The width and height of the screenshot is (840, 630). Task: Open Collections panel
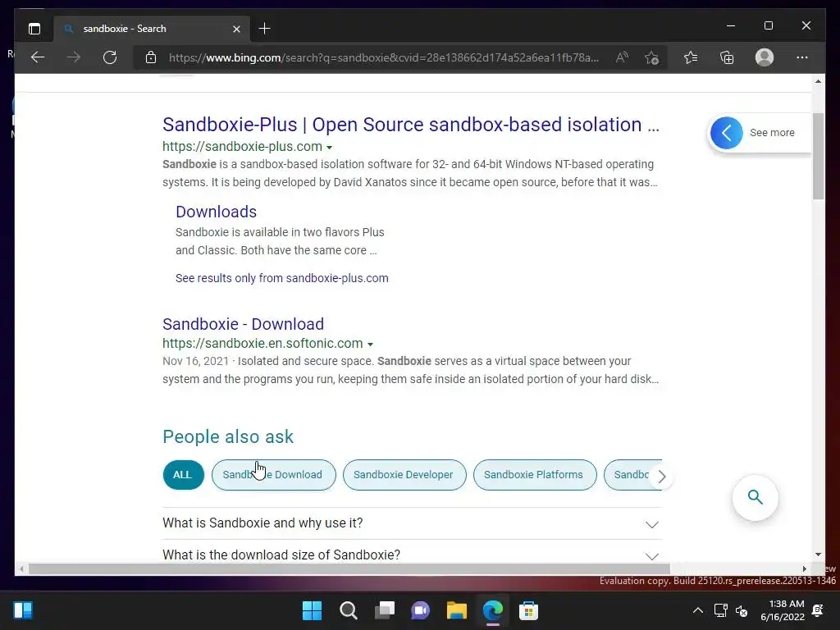click(x=727, y=57)
